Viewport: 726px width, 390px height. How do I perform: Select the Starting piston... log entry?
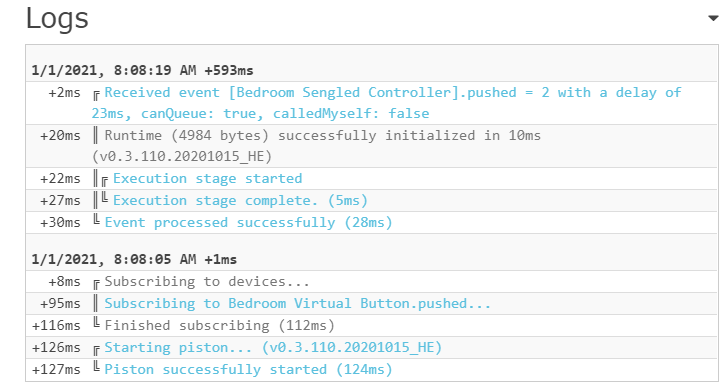pyautogui.click(x=273, y=347)
